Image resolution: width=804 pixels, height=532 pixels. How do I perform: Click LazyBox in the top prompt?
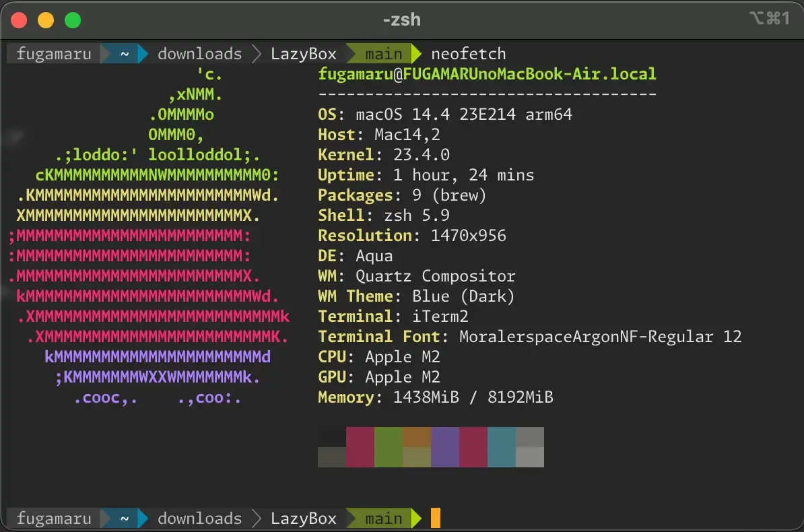304,54
